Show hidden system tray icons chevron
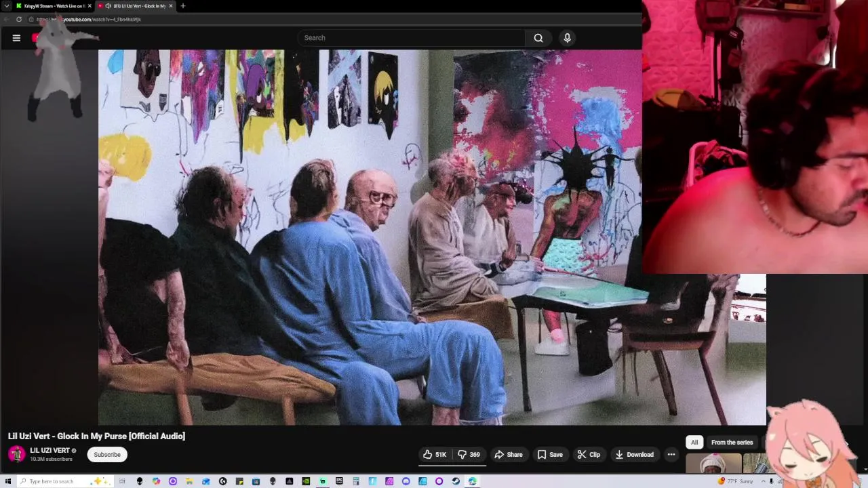This screenshot has width=868, height=488. [x=765, y=481]
